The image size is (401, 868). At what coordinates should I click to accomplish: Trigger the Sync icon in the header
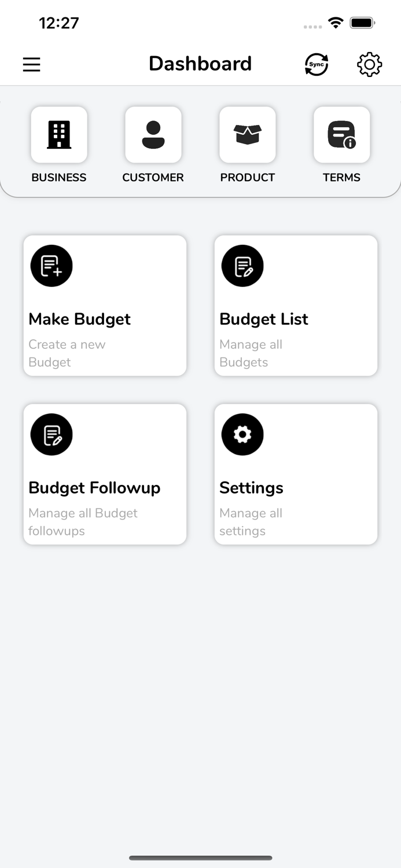316,64
